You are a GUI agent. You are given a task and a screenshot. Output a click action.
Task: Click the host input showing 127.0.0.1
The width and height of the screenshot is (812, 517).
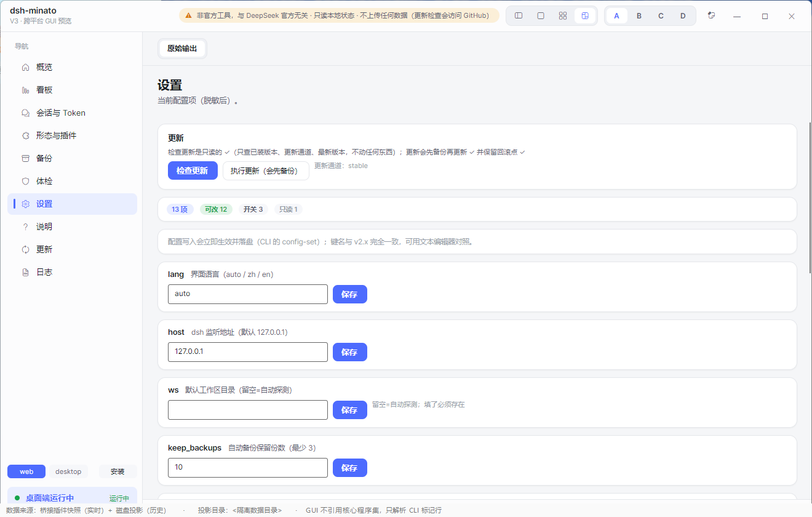point(248,352)
